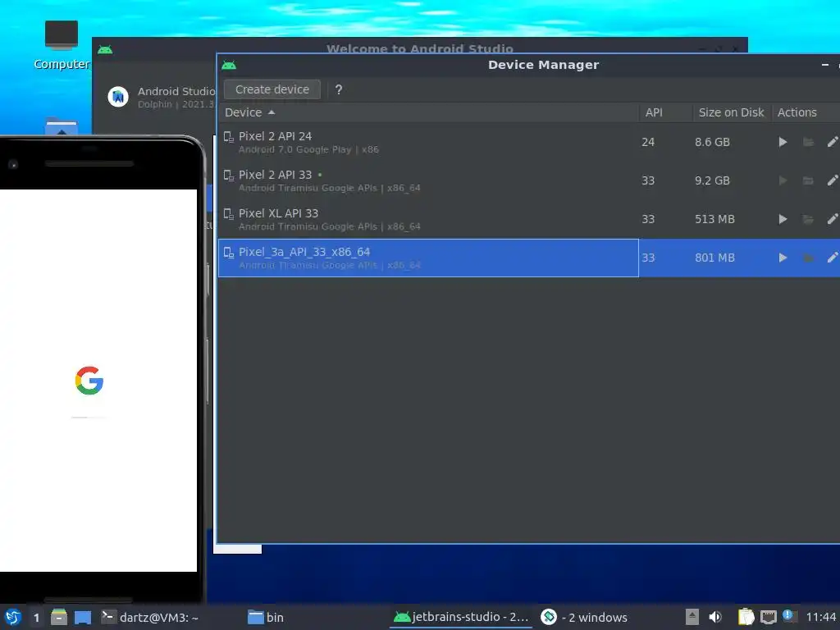
Task: Click the 9.2 GB size cell
Action: pyautogui.click(x=712, y=180)
